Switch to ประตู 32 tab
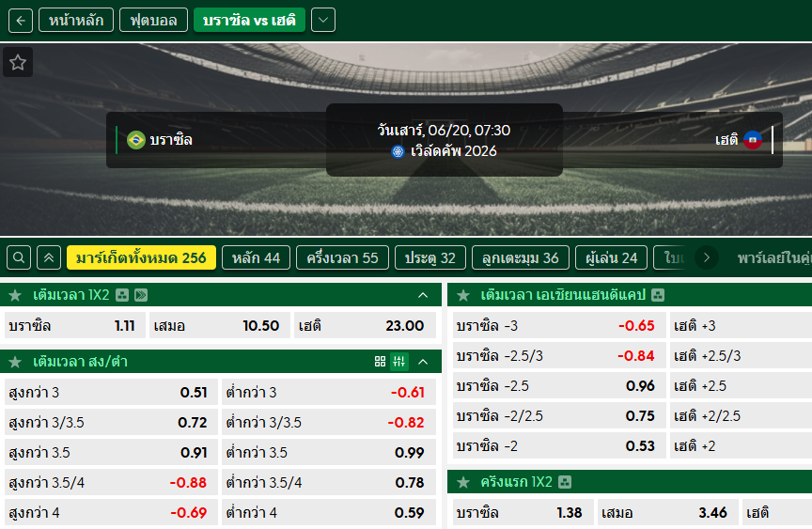Viewport: 812px width, 529px height. click(430, 257)
